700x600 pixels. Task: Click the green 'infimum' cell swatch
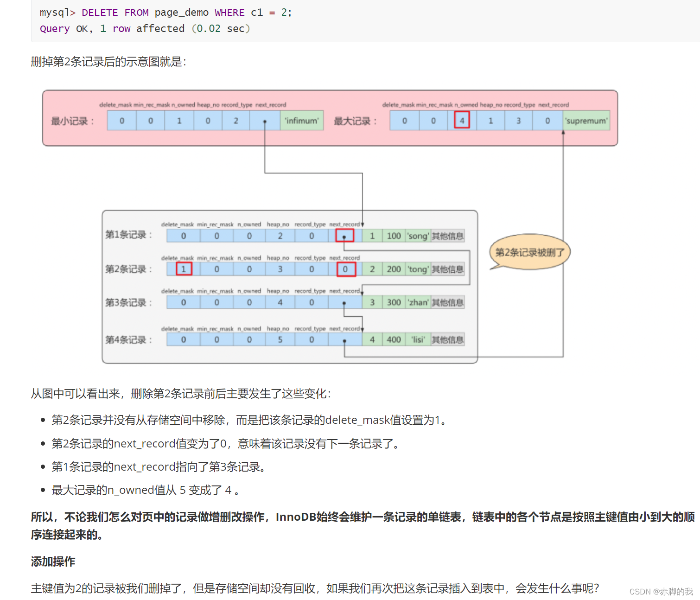pos(301,121)
